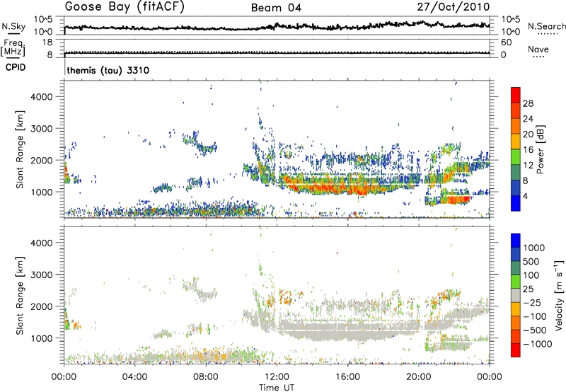Click the '08:00' time tick label

point(205,377)
